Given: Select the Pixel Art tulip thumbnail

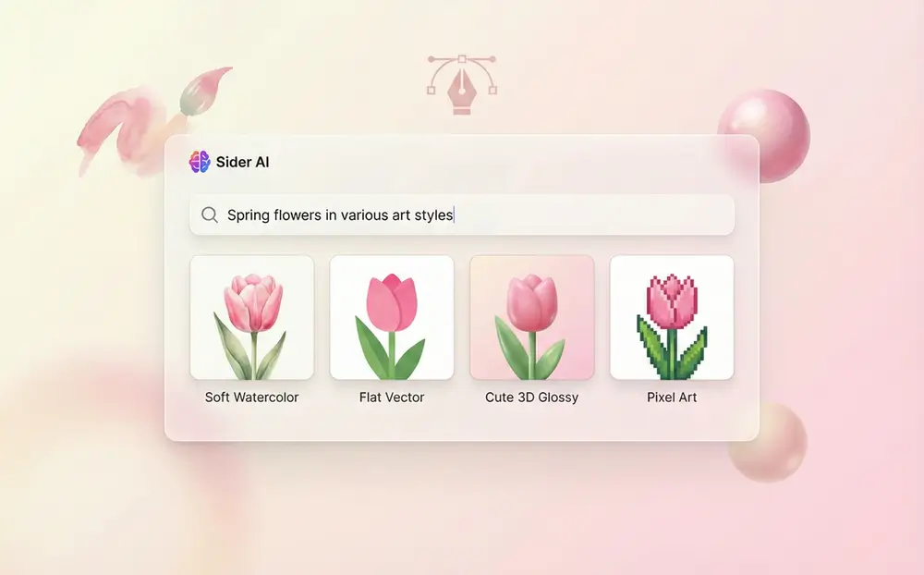Looking at the screenshot, I should [672, 317].
